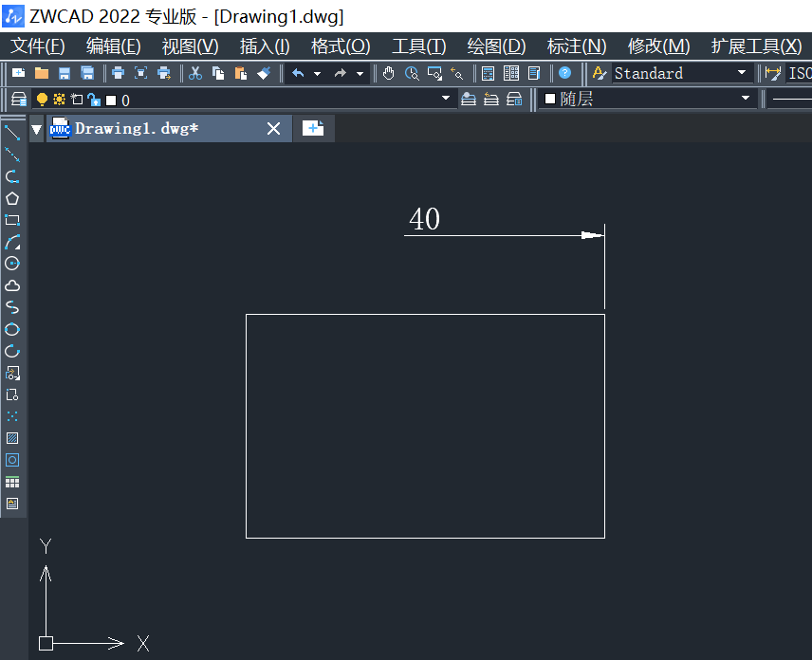
Task: Select the Point tool
Action: (x=12, y=416)
